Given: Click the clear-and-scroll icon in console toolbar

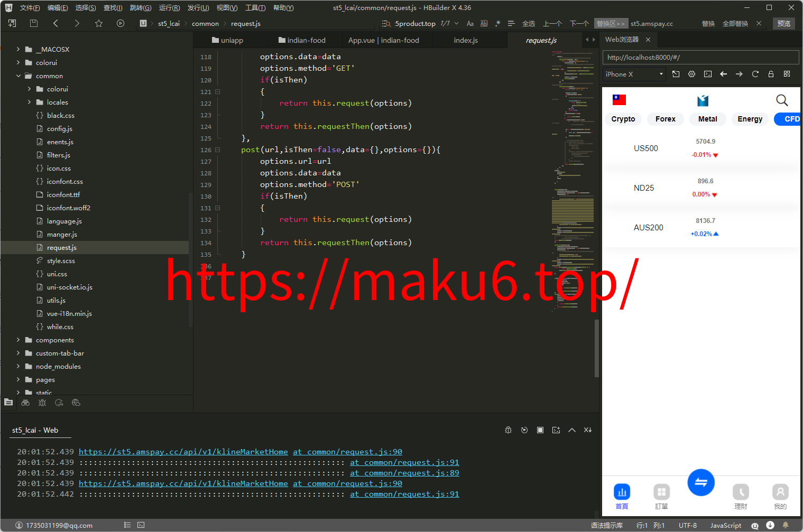Looking at the screenshot, I should tap(587, 430).
